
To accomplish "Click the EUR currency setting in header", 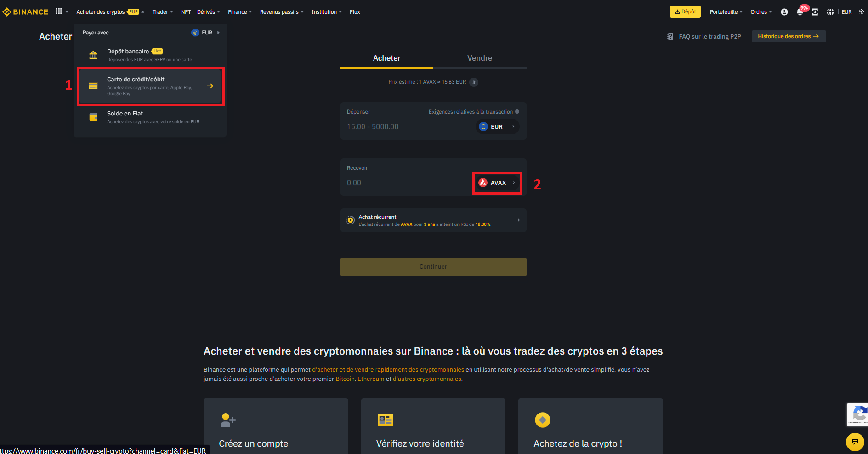I will [x=846, y=12].
